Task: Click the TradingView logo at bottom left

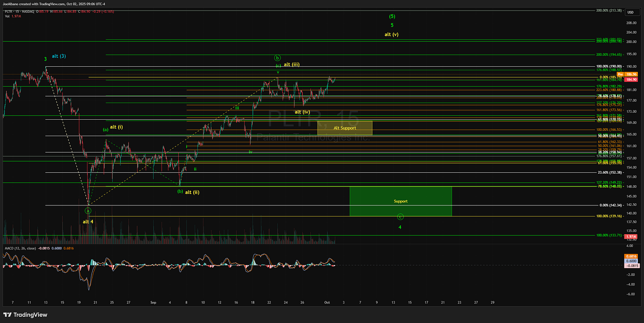Action: point(25,315)
